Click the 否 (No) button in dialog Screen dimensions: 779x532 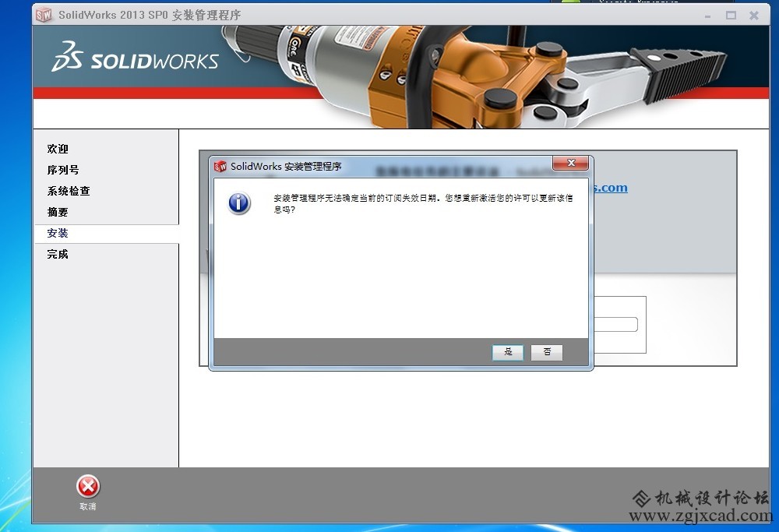[x=547, y=352]
